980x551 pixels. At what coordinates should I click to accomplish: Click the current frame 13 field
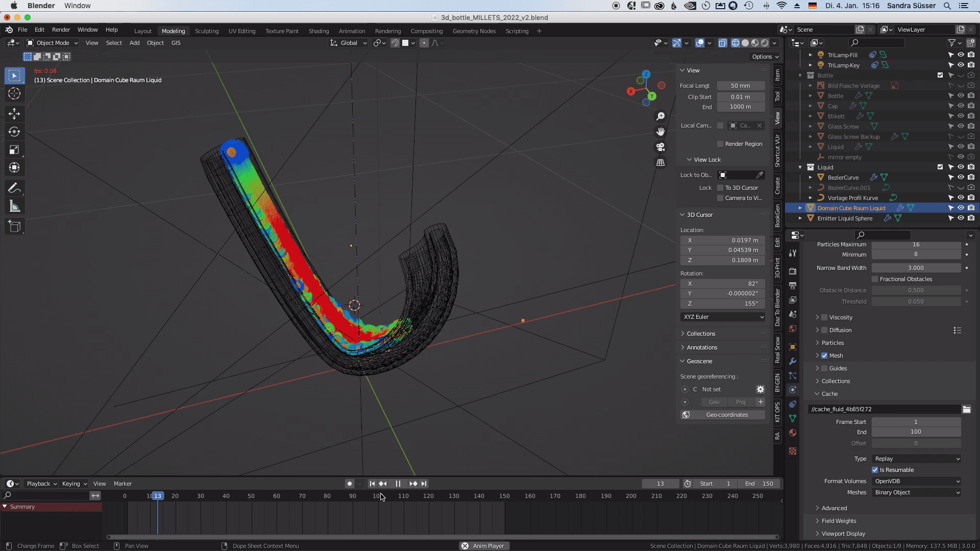[660, 484]
